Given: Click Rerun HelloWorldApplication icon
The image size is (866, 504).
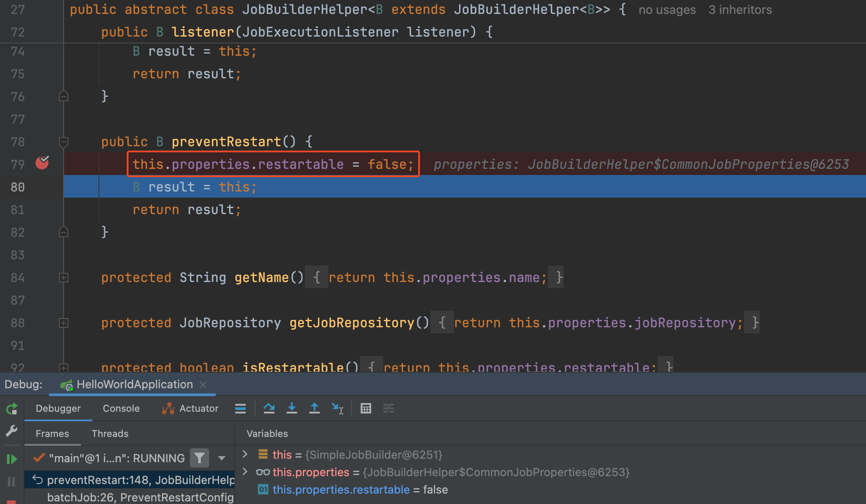Looking at the screenshot, I should (12, 409).
